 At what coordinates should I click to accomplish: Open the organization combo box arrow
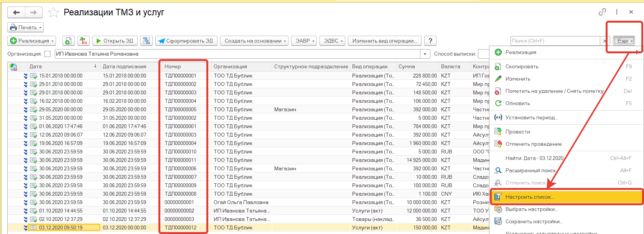[425, 54]
